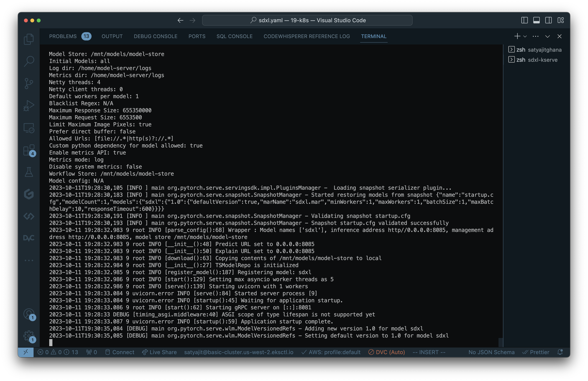Switch to the PROBLEMS tab

click(63, 36)
